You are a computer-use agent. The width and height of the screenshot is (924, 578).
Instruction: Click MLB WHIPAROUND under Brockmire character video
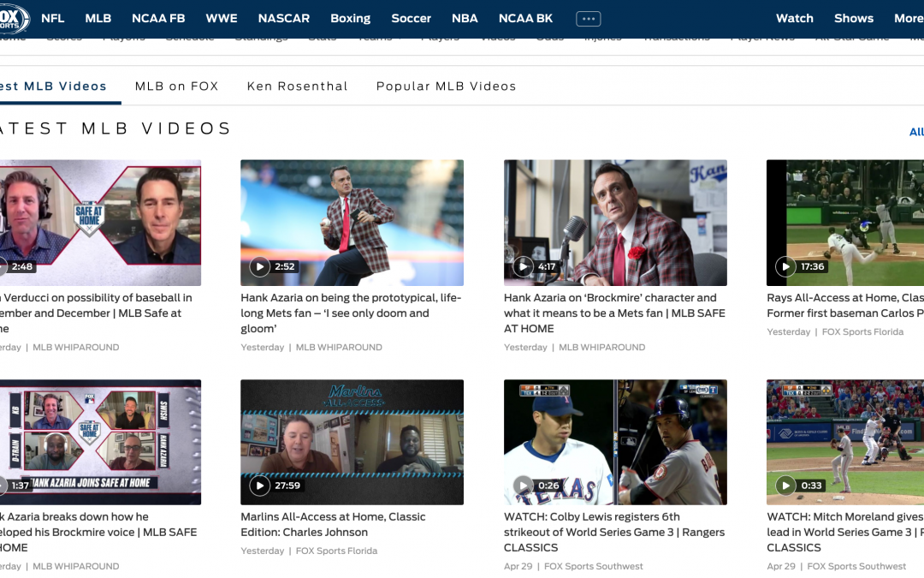(x=601, y=348)
